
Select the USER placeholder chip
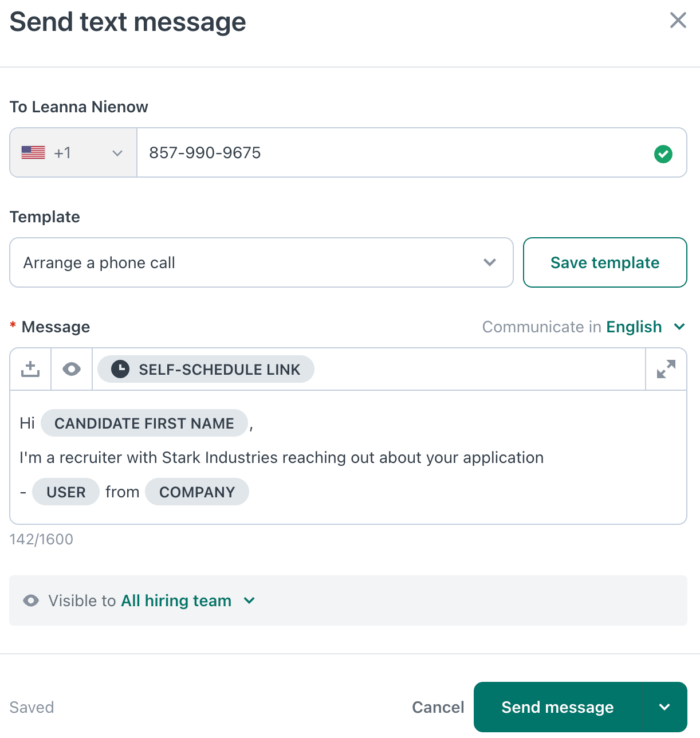click(x=66, y=492)
